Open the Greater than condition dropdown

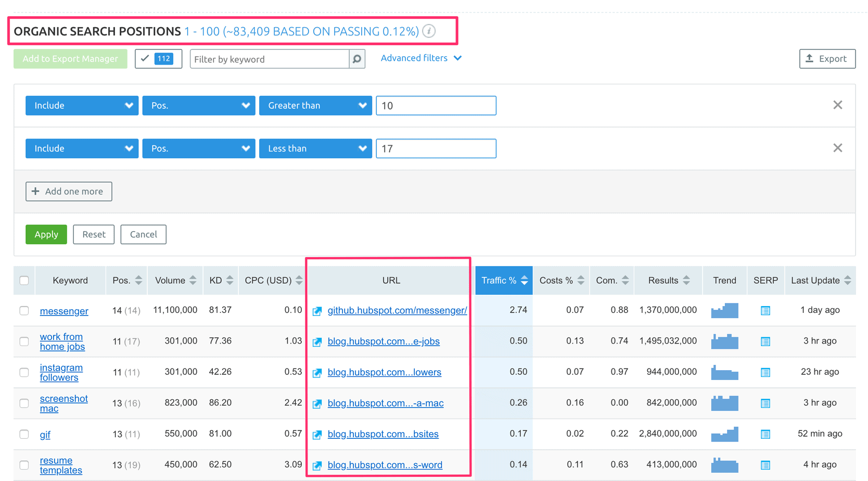(315, 105)
